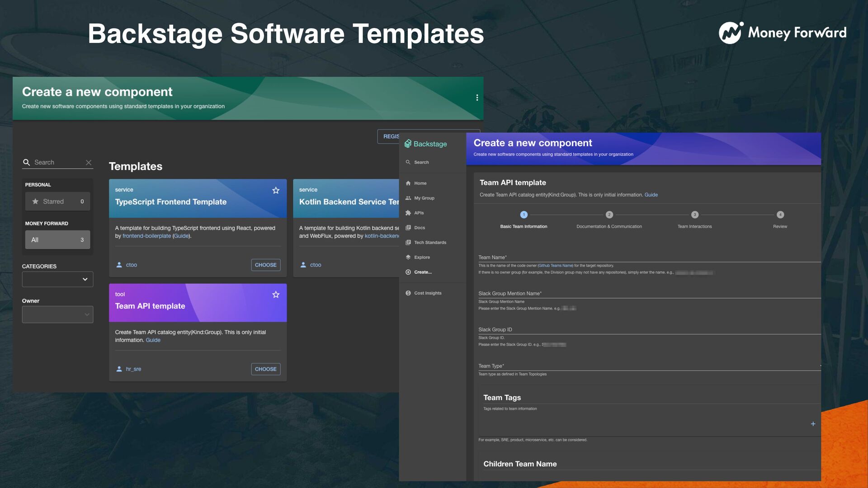The height and width of the screenshot is (488, 868).
Task: Click the Money Forward logo
Action: (x=783, y=33)
